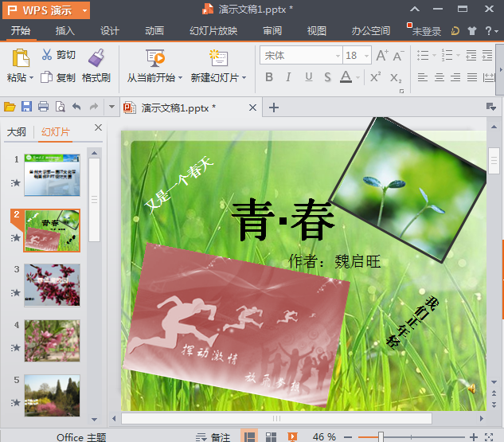Decrease list indent level
Screen dimensions: 504x442
click(471, 55)
